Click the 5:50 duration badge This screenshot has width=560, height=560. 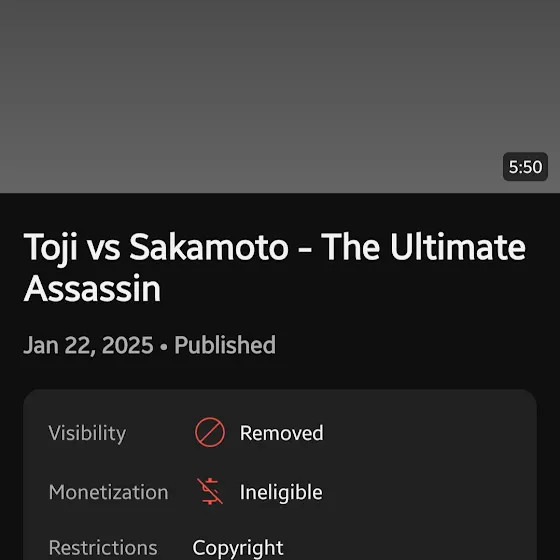click(x=525, y=166)
